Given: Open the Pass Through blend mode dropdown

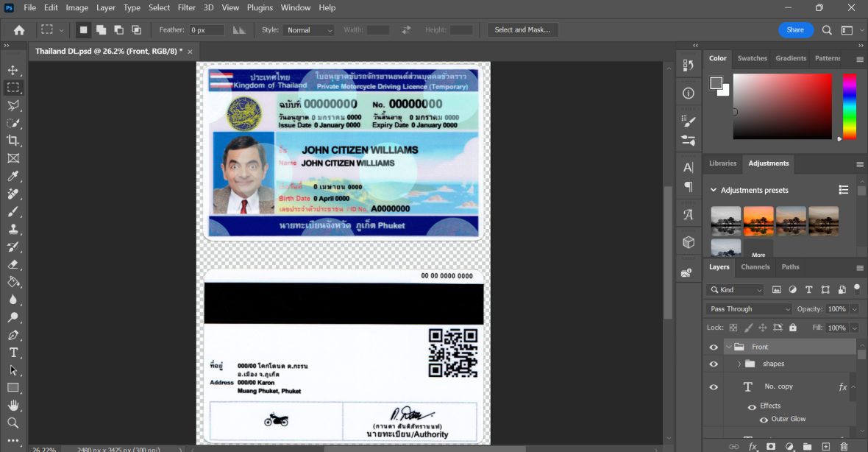Looking at the screenshot, I should coord(747,308).
